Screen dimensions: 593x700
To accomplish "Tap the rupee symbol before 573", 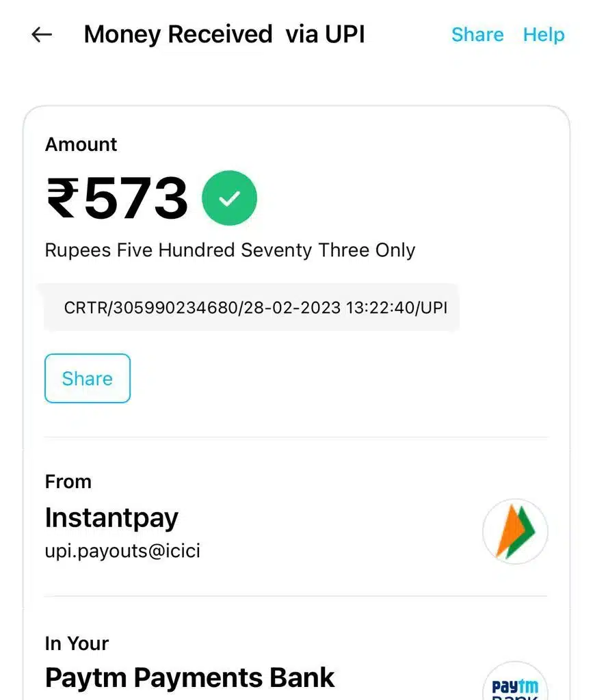I will pyautogui.click(x=62, y=198).
